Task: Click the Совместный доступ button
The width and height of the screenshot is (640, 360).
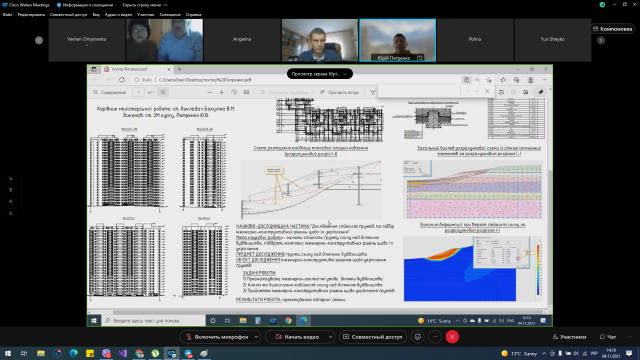Action: tap(373, 337)
